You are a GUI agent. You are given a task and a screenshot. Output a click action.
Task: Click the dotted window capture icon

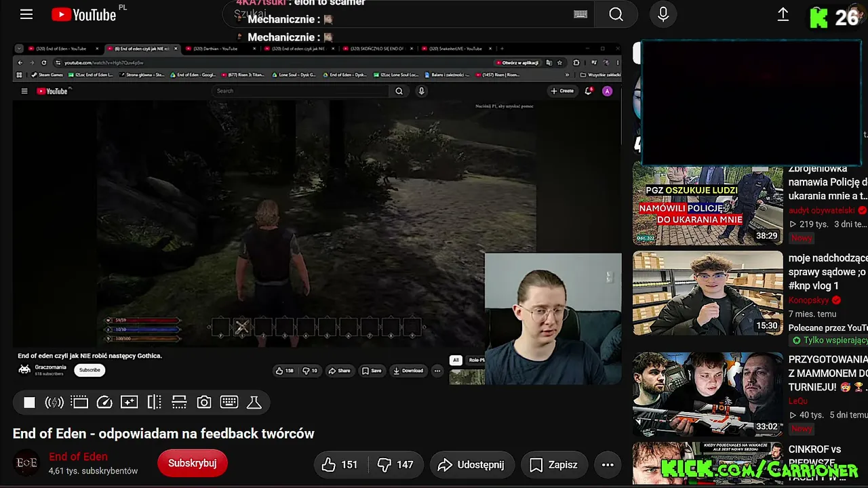pyautogui.click(x=79, y=403)
